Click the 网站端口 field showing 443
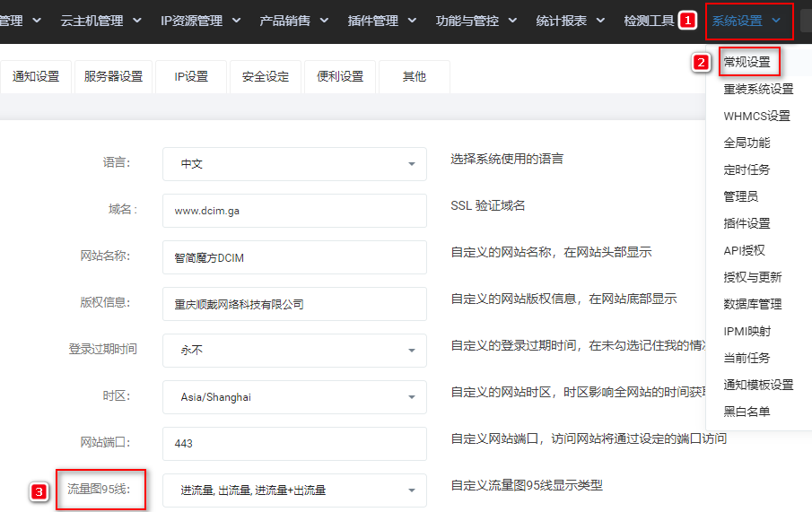This screenshot has width=812, height=512. pyautogui.click(x=294, y=444)
